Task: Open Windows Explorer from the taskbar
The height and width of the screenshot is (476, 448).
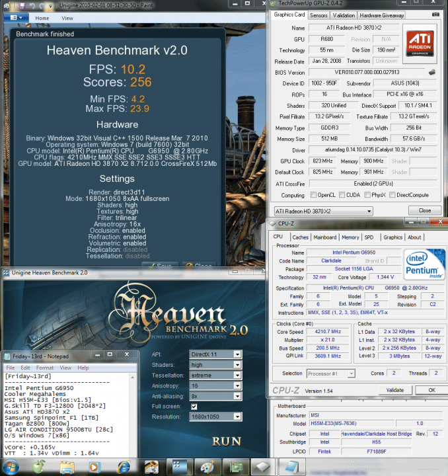Action: [67, 467]
